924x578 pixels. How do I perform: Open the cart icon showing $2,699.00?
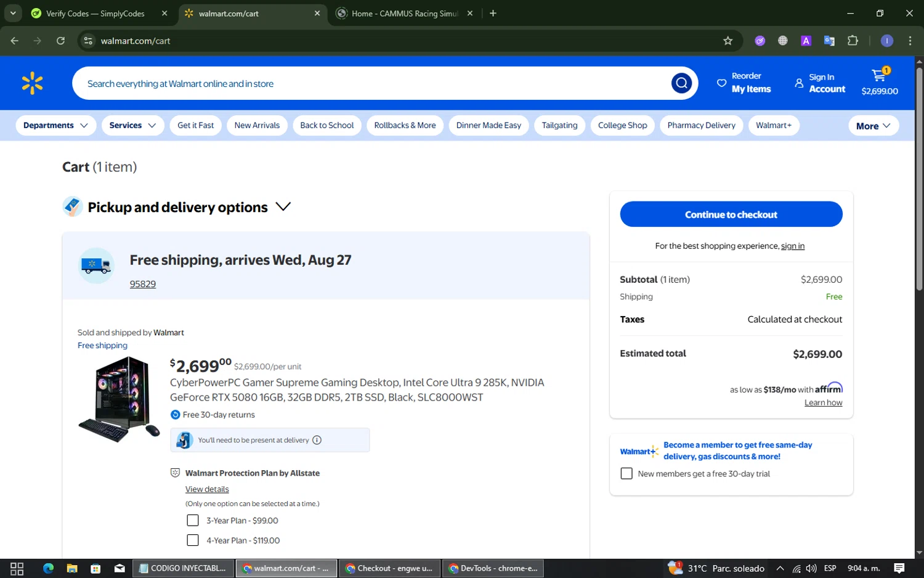click(880, 83)
